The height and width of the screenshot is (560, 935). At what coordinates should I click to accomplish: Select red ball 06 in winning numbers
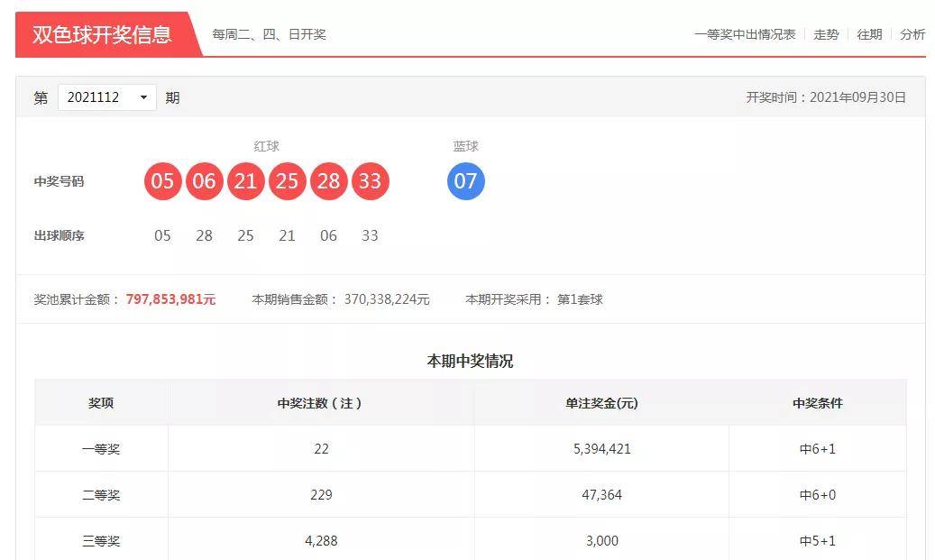click(x=205, y=180)
